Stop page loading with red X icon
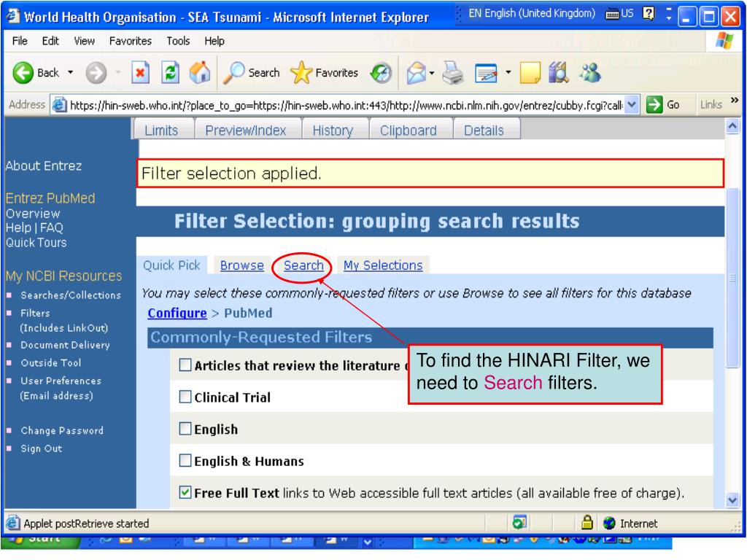This screenshot has height=560, width=747. [140, 73]
